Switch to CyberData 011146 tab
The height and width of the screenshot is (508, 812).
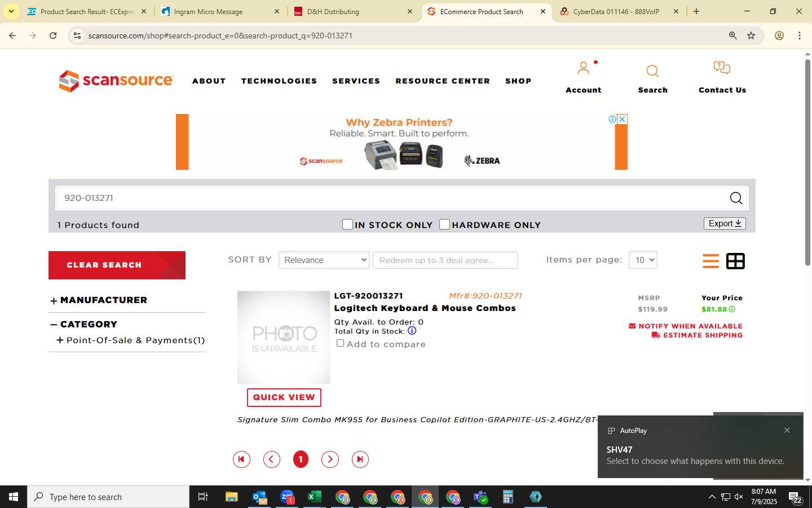coord(619,11)
